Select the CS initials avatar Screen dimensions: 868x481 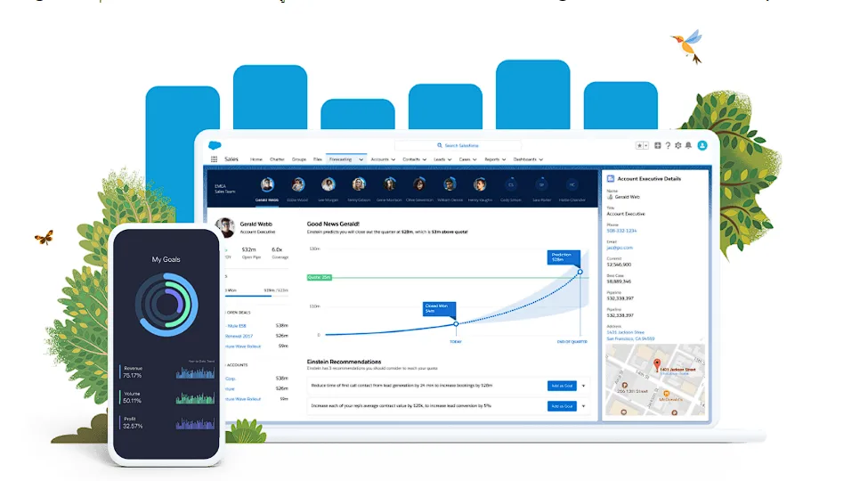pos(511,184)
